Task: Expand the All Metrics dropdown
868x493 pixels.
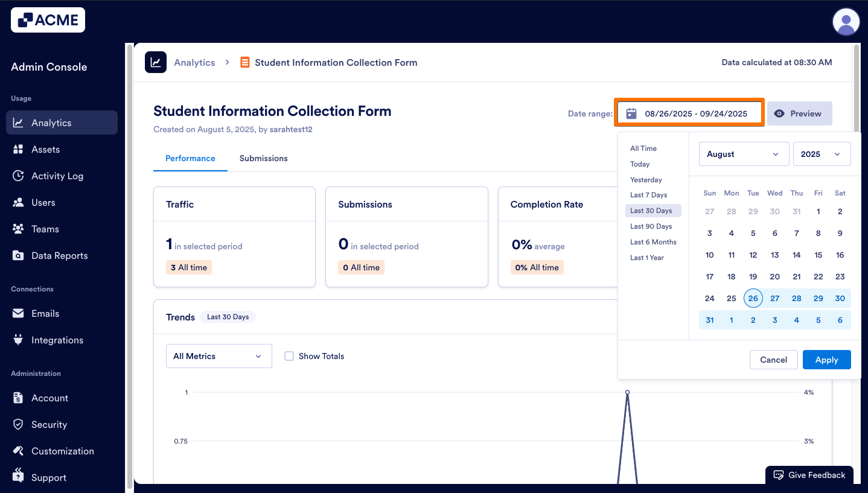Action: point(219,356)
